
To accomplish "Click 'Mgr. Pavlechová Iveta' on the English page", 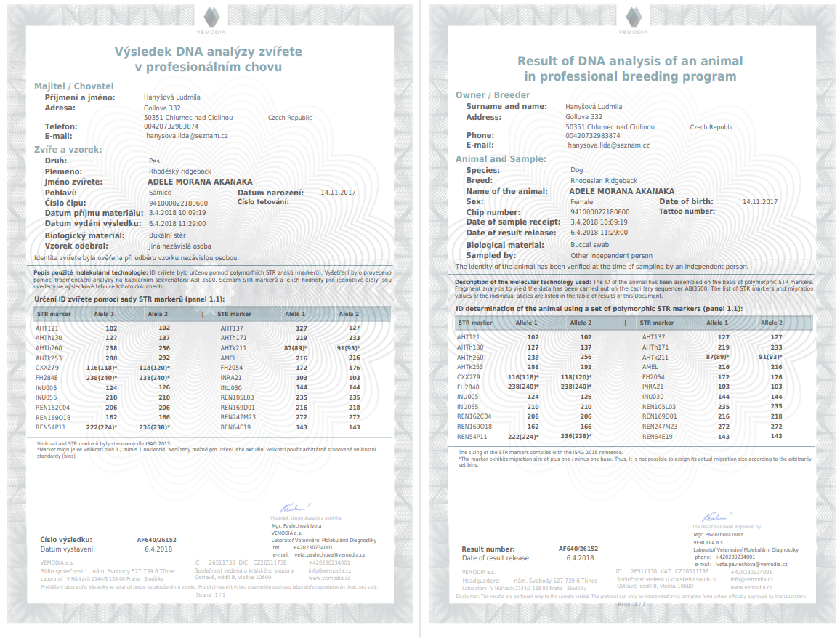I will (719, 535).
